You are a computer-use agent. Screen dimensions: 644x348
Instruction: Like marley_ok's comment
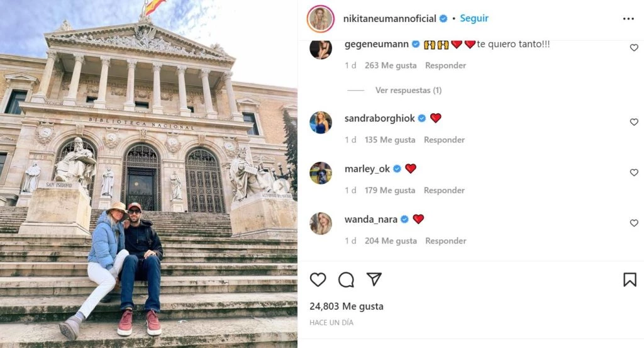pos(634,172)
